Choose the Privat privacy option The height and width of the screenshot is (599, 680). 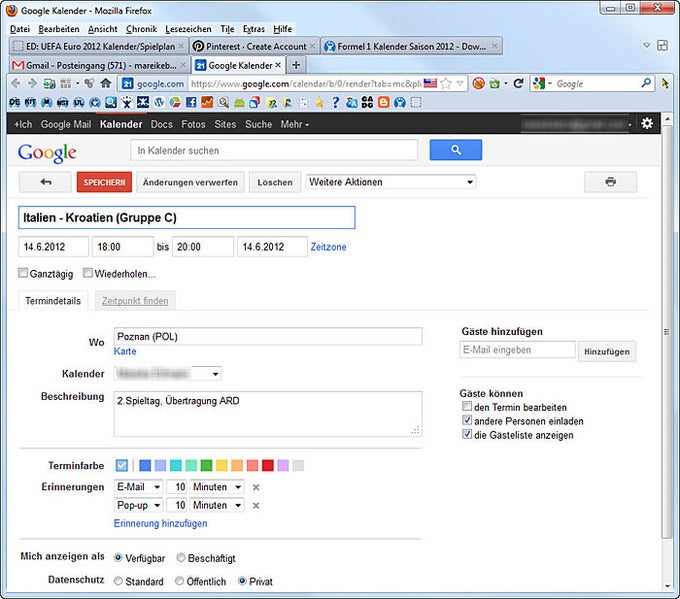pos(242,581)
